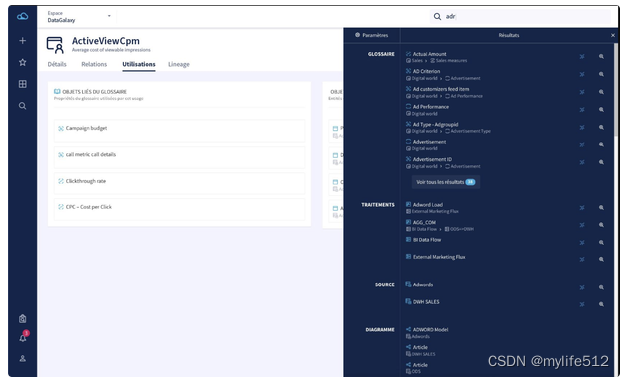Open the Paramètres tab in search panel
This screenshot has width=625, height=379.
pos(371,35)
